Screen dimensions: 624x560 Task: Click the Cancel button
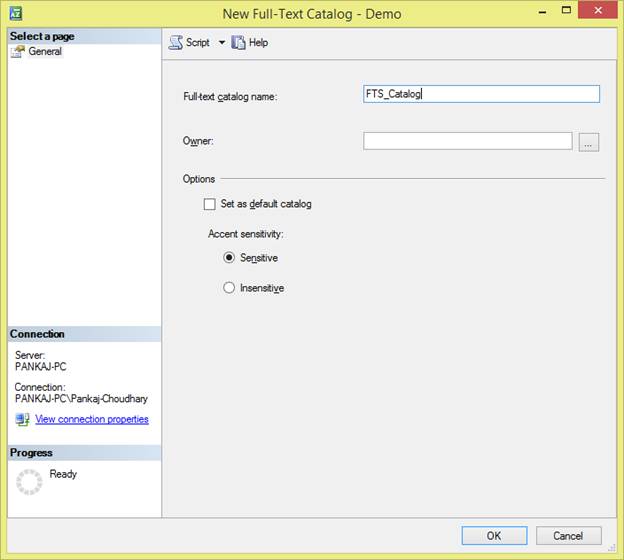pyautogui.click(x=568, y=536)
